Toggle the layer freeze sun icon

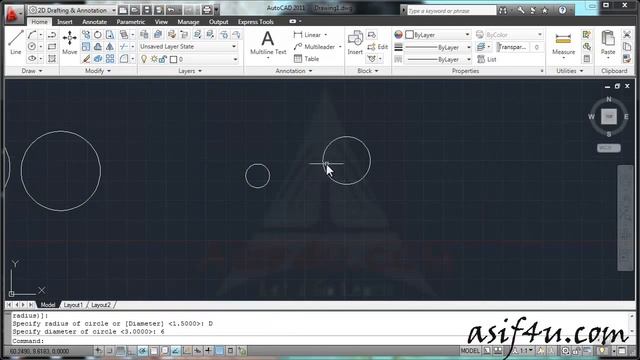tap(154, 59)
